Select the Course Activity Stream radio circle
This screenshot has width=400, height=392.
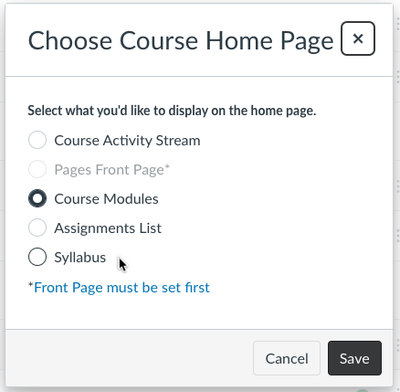point(37,140)
